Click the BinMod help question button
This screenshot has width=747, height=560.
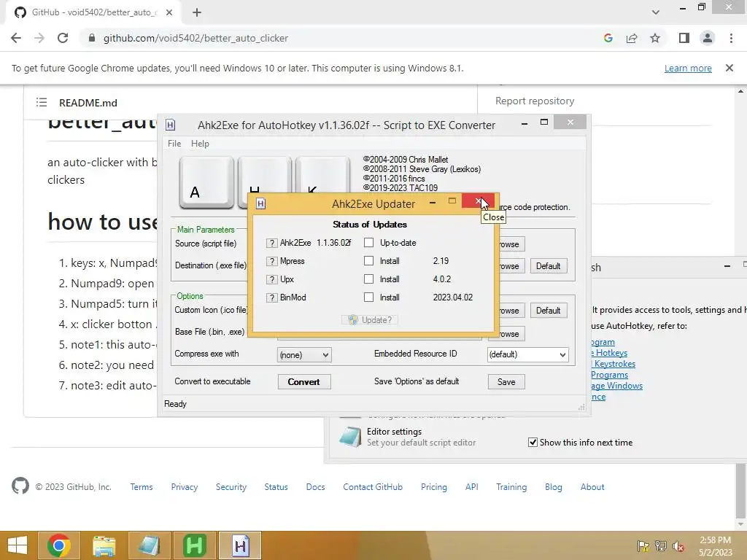tap(271, 297)
